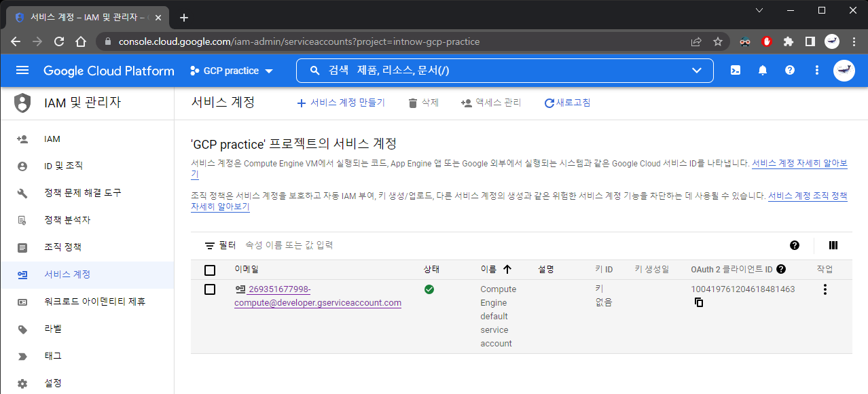868x394 pixels.
Task: Open the main navigation hamburger menu
Action: click(x=22, y=71)
